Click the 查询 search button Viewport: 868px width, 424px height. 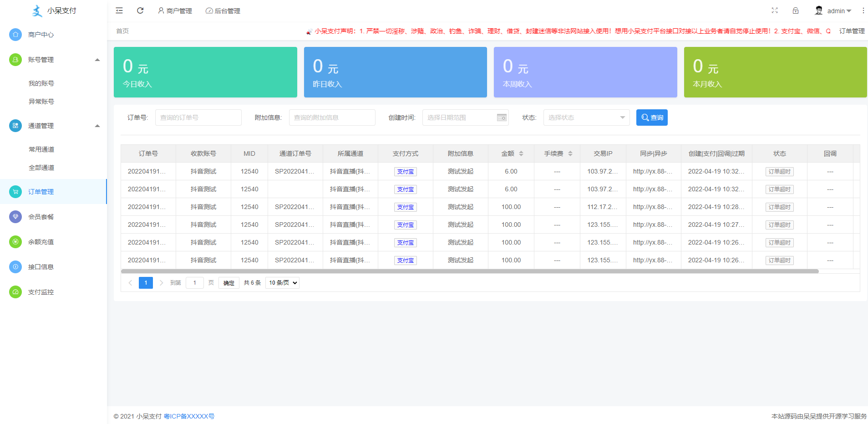(x=652, y=117)
